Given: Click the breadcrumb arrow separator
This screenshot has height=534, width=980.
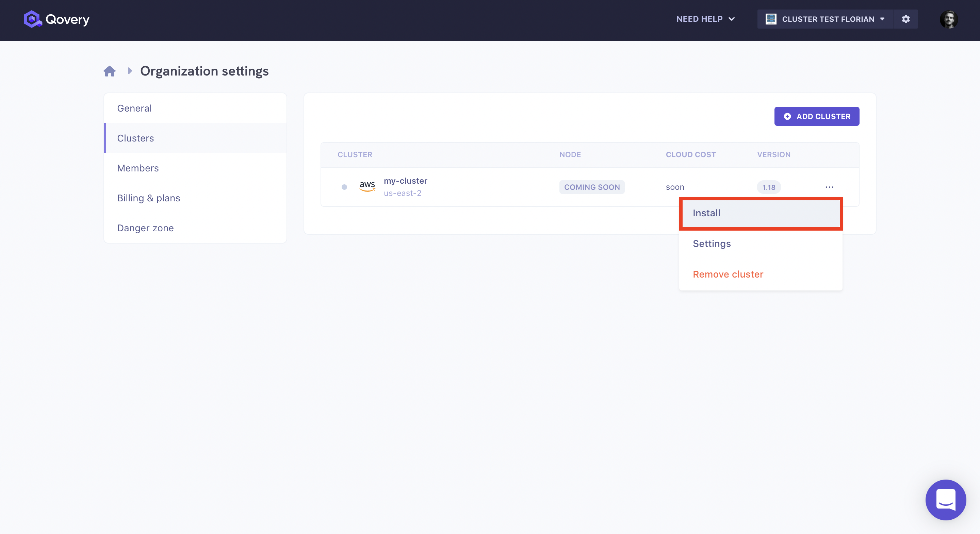Looking at the screenshot, I should tap(130, 71).
